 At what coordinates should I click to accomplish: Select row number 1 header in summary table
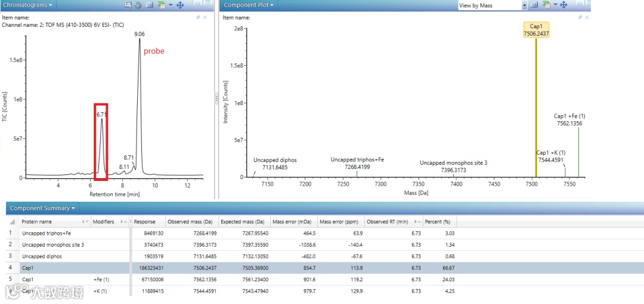click(x=11, y=234)
